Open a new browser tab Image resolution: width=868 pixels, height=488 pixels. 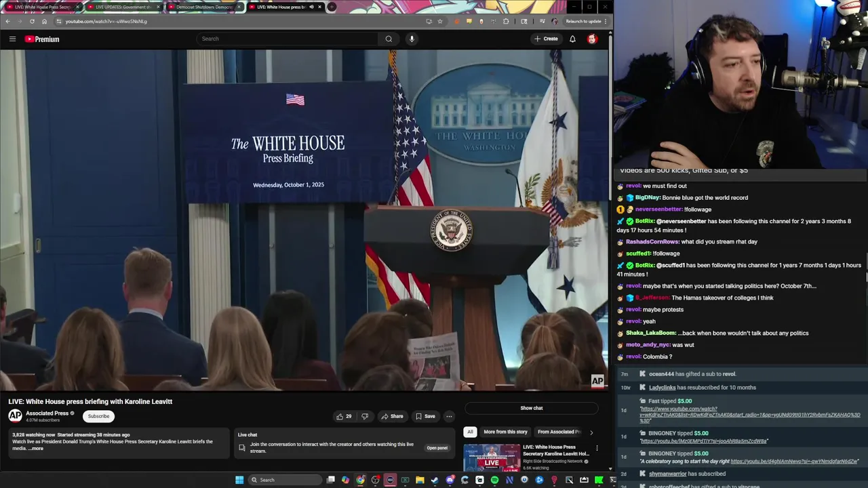[332, 7]
